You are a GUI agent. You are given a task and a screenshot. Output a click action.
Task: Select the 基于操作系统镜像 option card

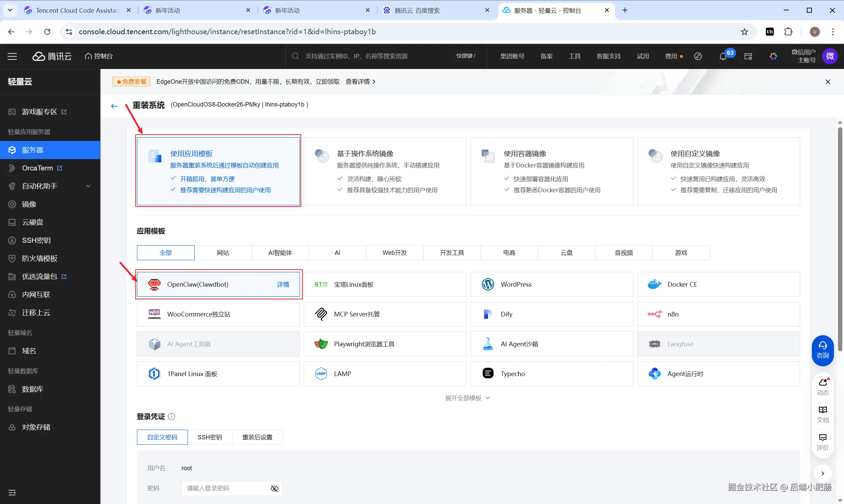385,171
